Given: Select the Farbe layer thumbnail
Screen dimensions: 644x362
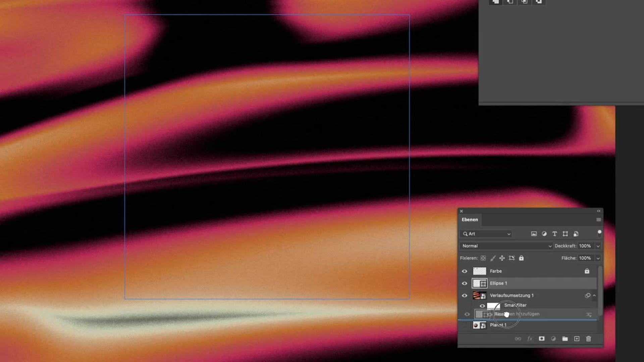Looking at the screenshot, I should point(479,271).
